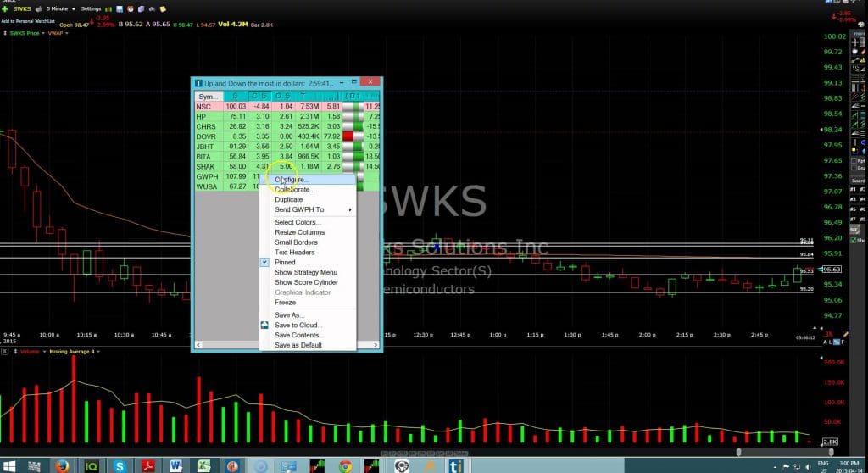Click DOVR row red score cylinder
This screenshot has width=868, height=473.
point(348,136)
